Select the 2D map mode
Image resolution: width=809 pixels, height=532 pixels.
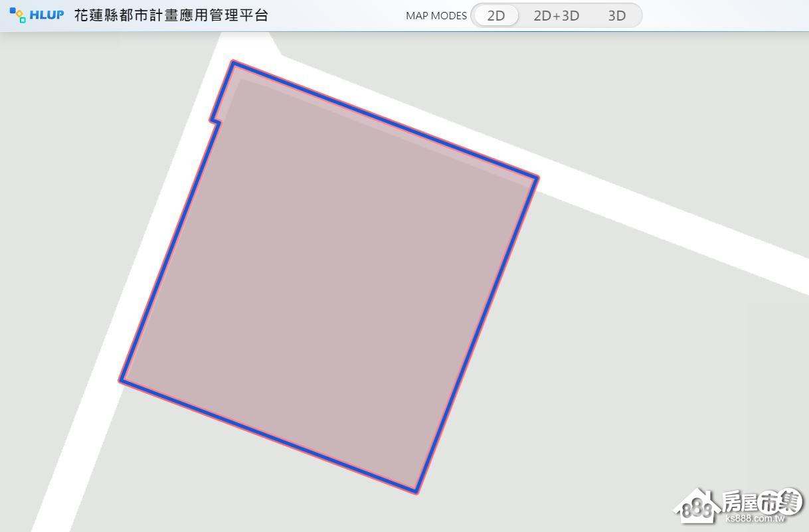pyautogui.click(x=495, y=15)
